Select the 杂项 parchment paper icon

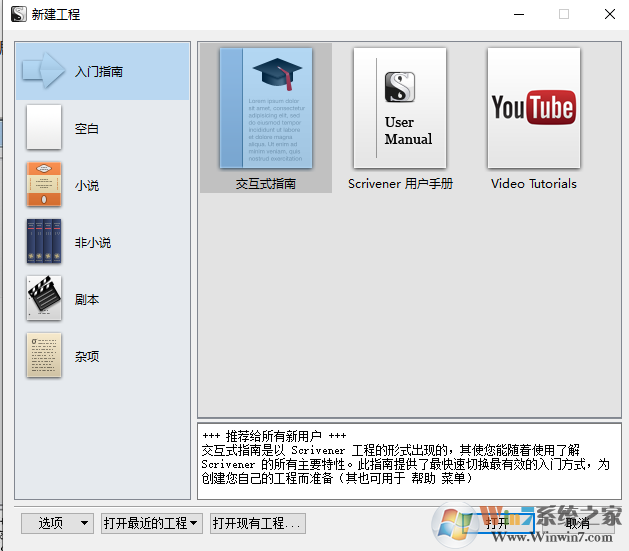(43, 355)
